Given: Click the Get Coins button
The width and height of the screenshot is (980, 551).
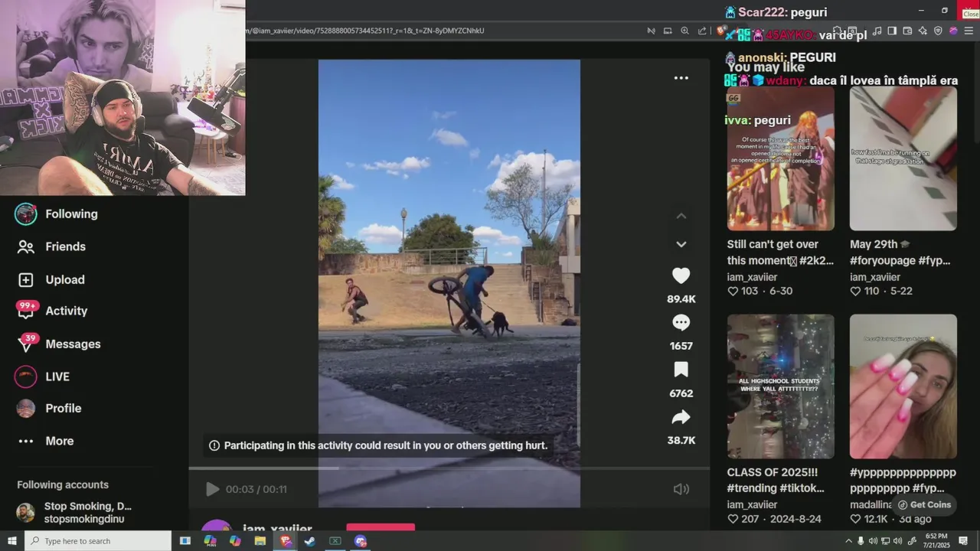Looking at the screenshot, I should pos(925,505).
